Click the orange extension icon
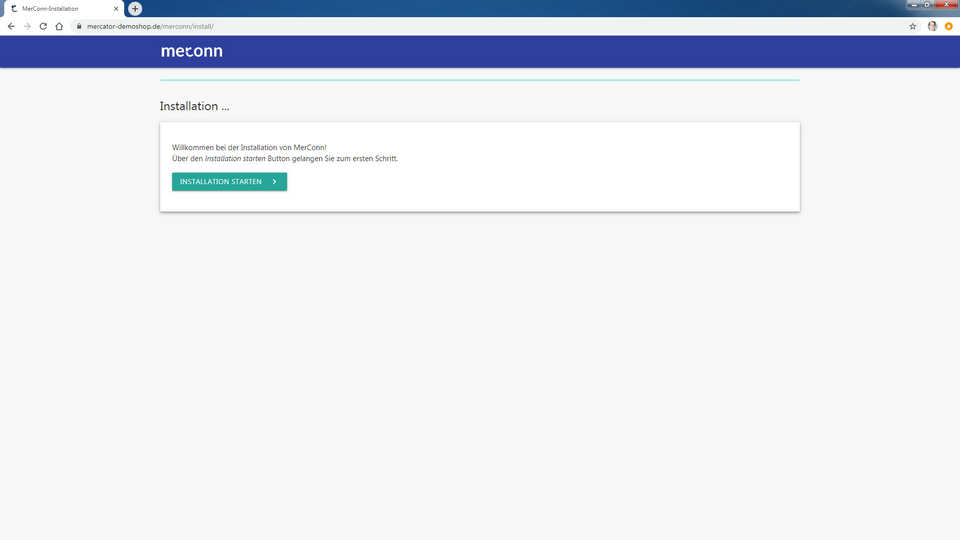 (x=948, y=26)
